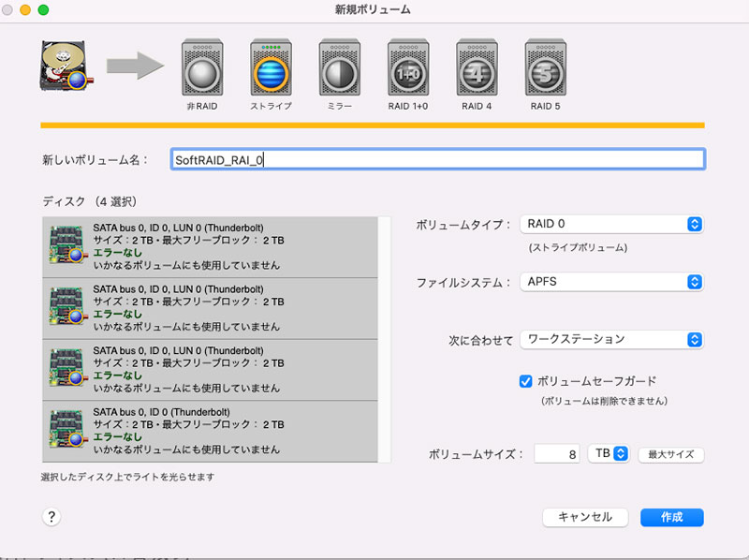
Task: Open the ファイルシステム APFS dropdown
Action: [x=611, y=282]
